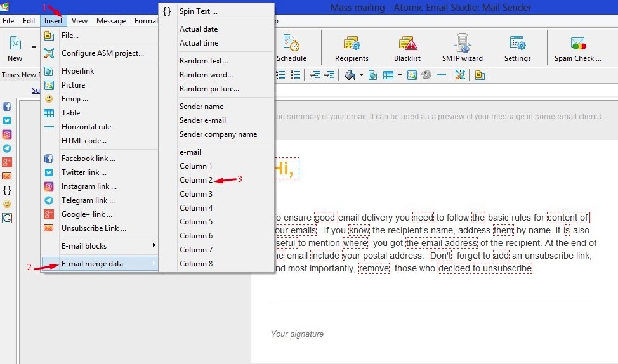The image size is (618, 364).
Task: Open the Blacklist manager
Action: coord(407,48)
